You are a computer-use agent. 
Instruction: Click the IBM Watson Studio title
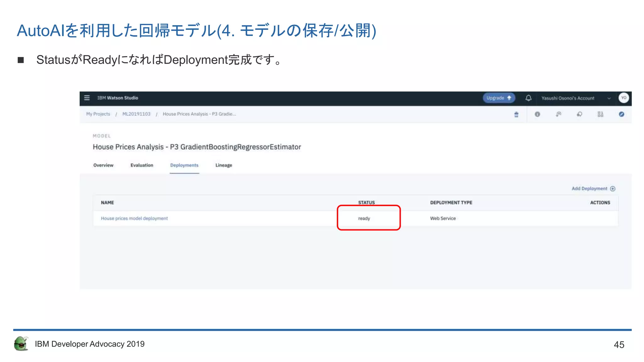(x=118, y=98)
